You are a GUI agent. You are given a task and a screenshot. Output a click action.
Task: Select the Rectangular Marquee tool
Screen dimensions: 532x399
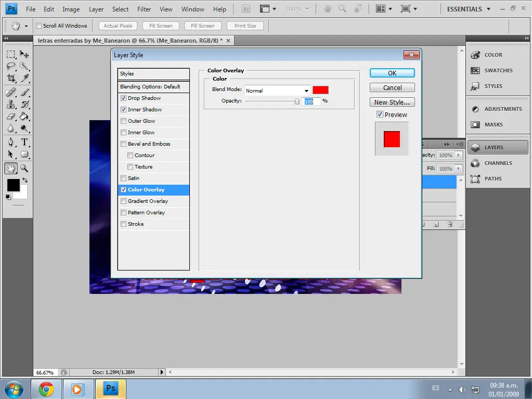[x=11, y=54]
